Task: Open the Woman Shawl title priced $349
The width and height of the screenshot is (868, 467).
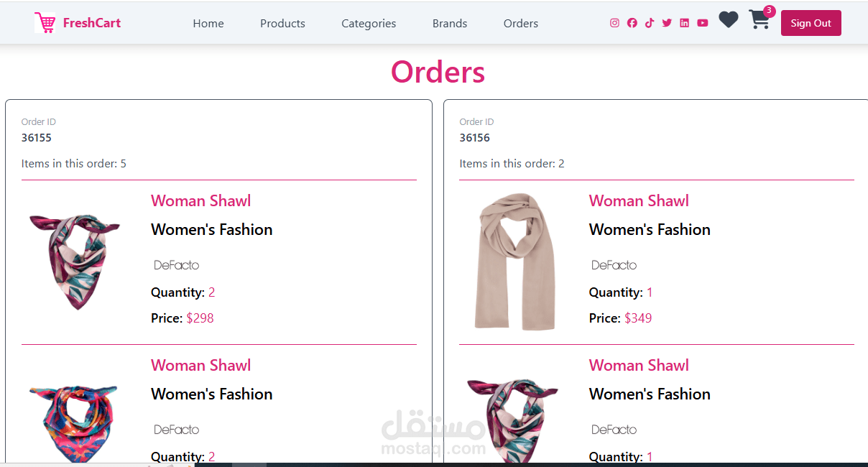Action: (x=639, y=201)
